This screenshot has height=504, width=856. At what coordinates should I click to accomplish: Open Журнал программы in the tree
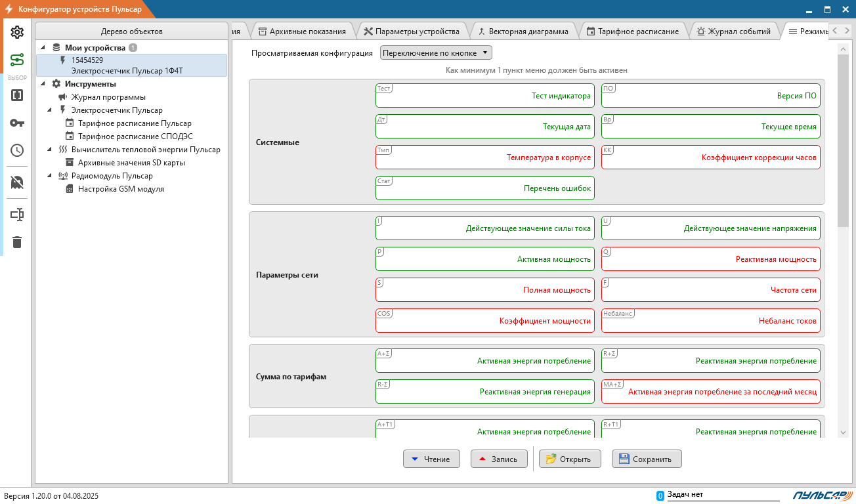point(108,97)
